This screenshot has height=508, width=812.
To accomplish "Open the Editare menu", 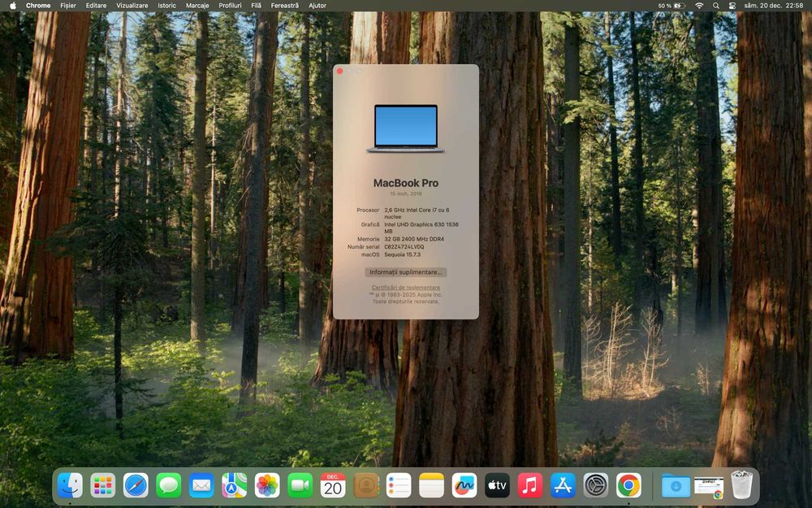I will (x=96, y=6).
